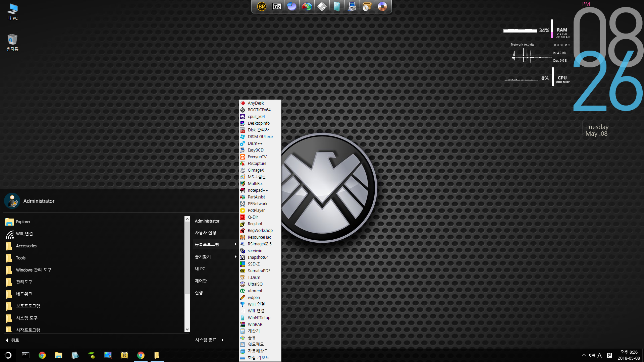The width and height of the screenshot is (644, 362).
Task: Open the blue globe icon in the top dock
Action: [292, 6]
